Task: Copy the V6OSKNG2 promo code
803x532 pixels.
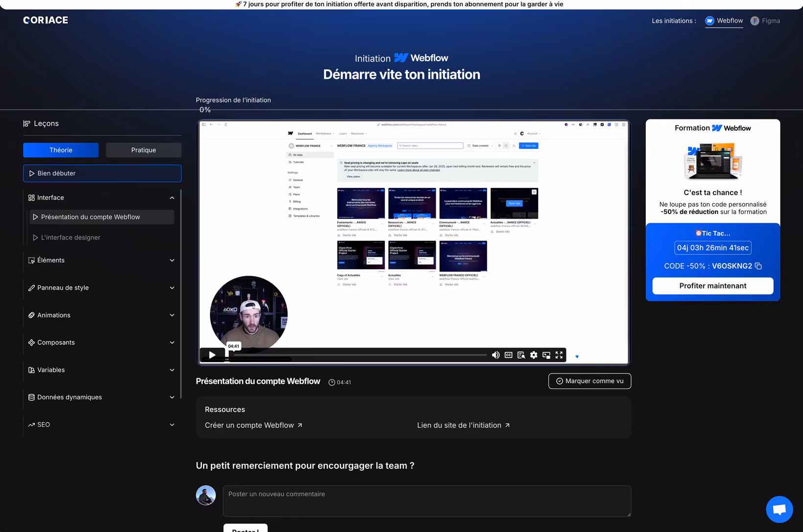Action: coord(758,266)
